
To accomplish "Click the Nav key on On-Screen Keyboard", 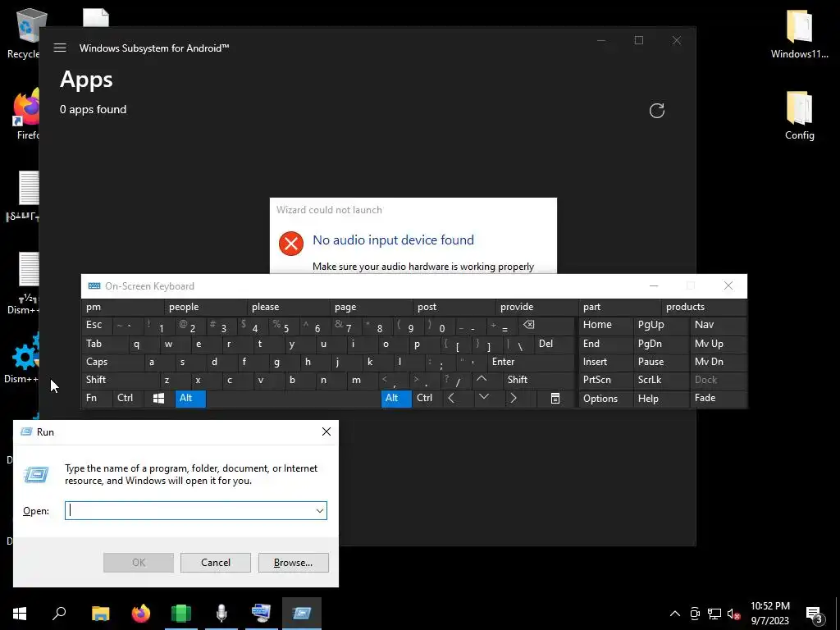I will point(718,325).
